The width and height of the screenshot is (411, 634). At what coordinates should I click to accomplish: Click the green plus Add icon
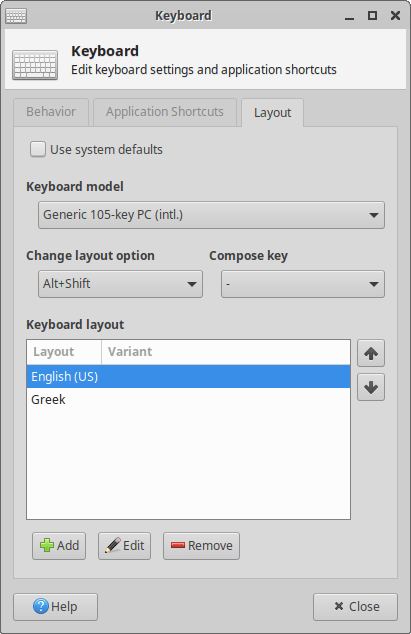click(x=47, y=545)
